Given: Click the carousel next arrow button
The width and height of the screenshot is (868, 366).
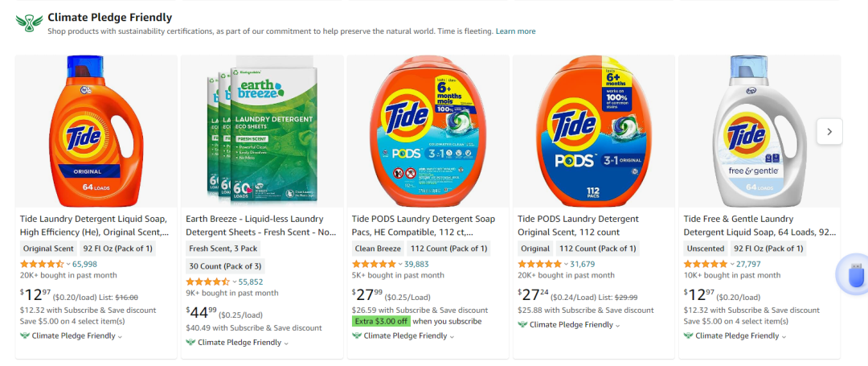Looking at the screenshot, I should [x=829, y=131].
